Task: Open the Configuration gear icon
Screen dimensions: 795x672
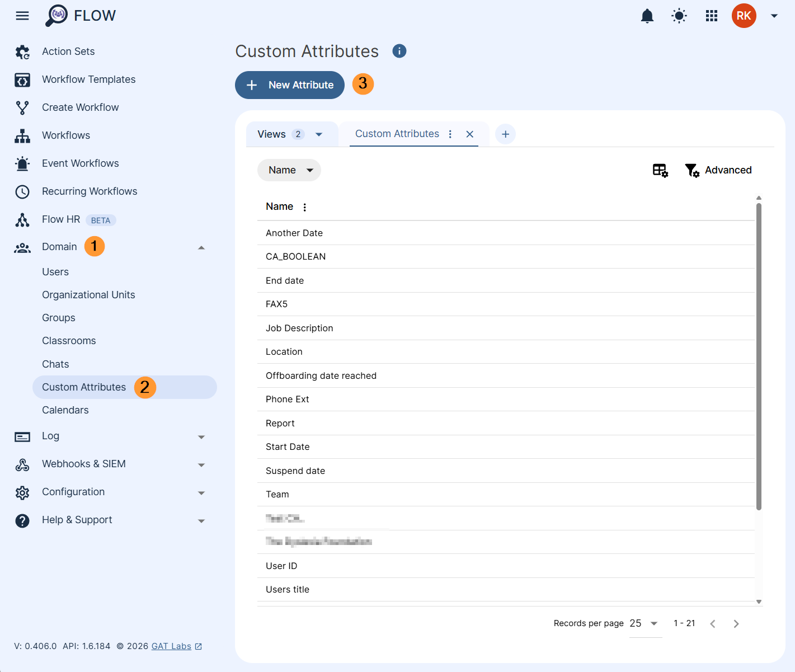Action: coord(22,492)
